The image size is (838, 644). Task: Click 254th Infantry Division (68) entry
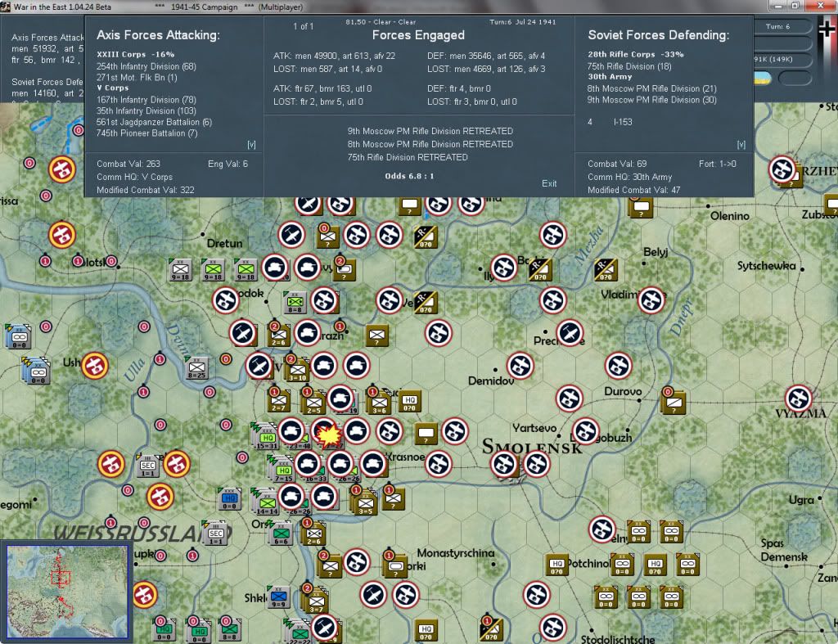(146, 66)
